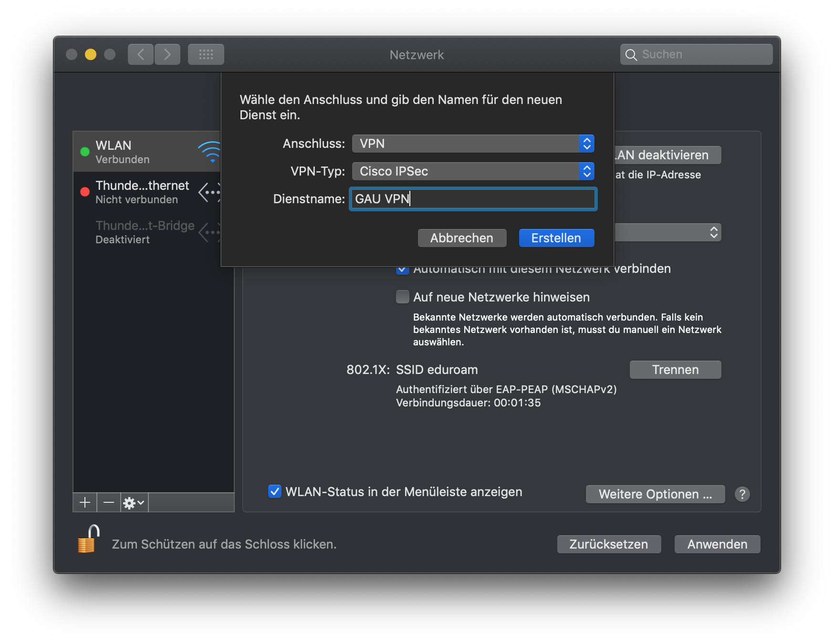Screen dimensions: 834x644
Task: Click 'Zum Schützen auf das Schloss klicken.' text
Action: pyautogui.click(x=224, y=544)
